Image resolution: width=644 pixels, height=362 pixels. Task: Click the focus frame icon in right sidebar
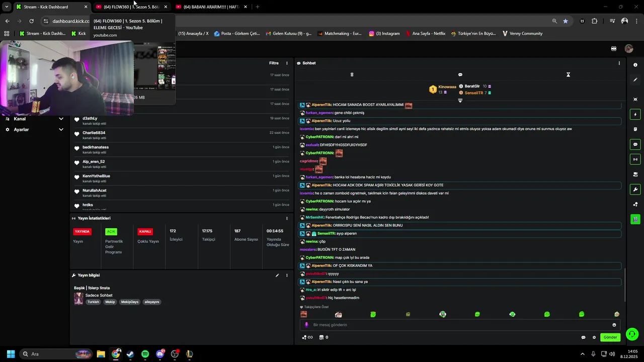[635, 100]
